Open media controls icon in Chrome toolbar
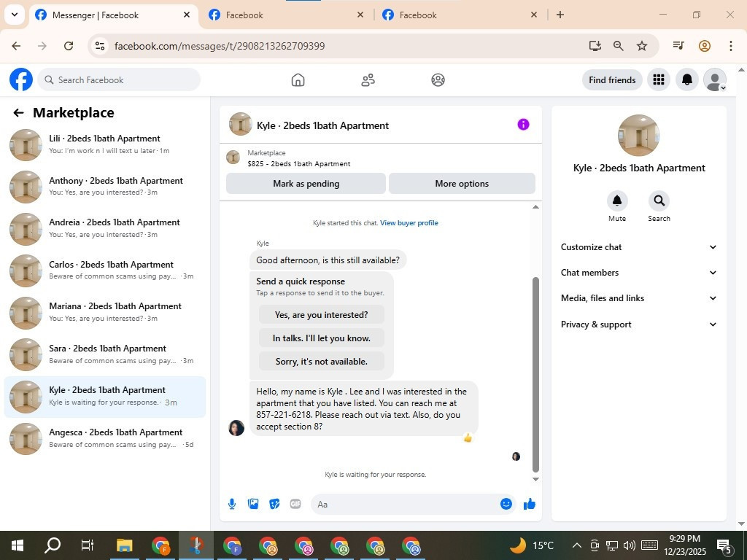Viewport: 747px width, 560px height. click(678, 46)
